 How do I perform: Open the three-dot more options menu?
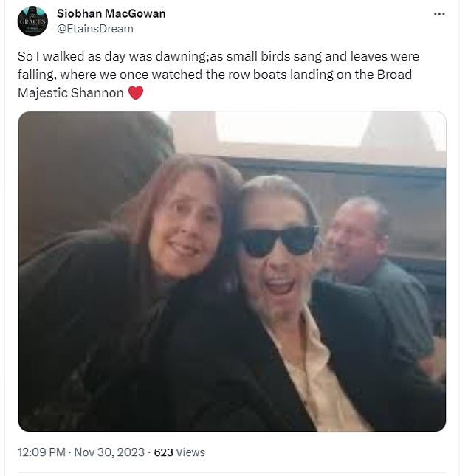[439, 14]
